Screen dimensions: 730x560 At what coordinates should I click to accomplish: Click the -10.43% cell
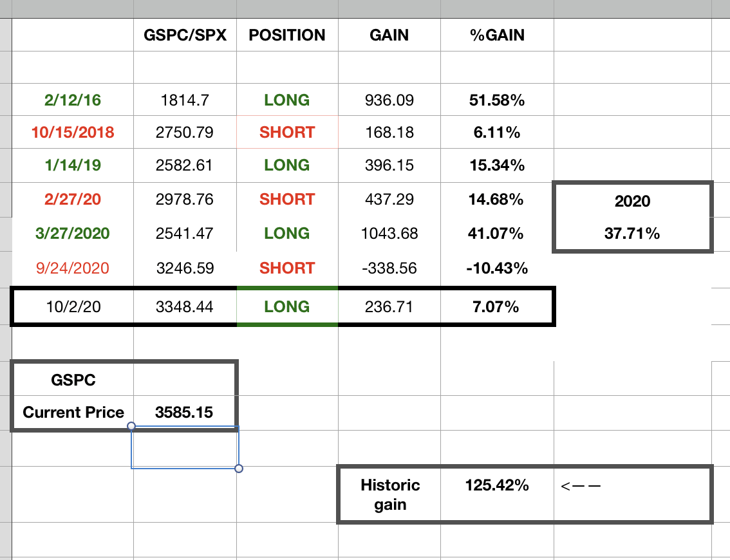(x=497, y=268)
